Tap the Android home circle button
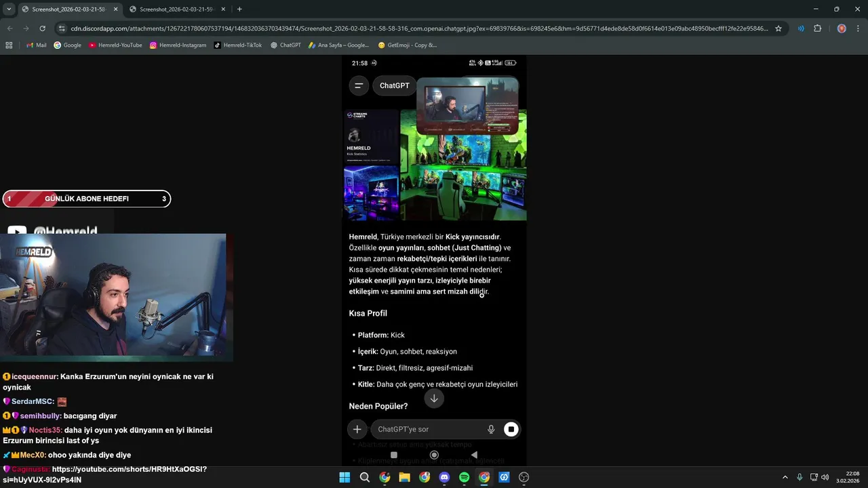This screenshot has height=488, width=868. [434, 455]
